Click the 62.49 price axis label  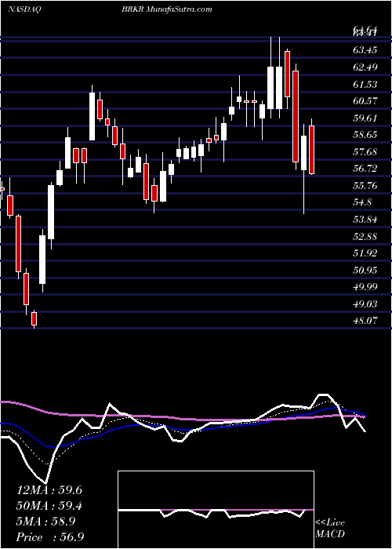pos(365,67)
